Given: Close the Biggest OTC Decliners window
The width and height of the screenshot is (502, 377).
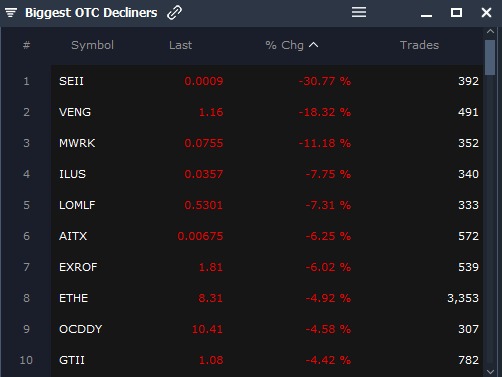Looking at the screenshot, I should coord(486,13).
